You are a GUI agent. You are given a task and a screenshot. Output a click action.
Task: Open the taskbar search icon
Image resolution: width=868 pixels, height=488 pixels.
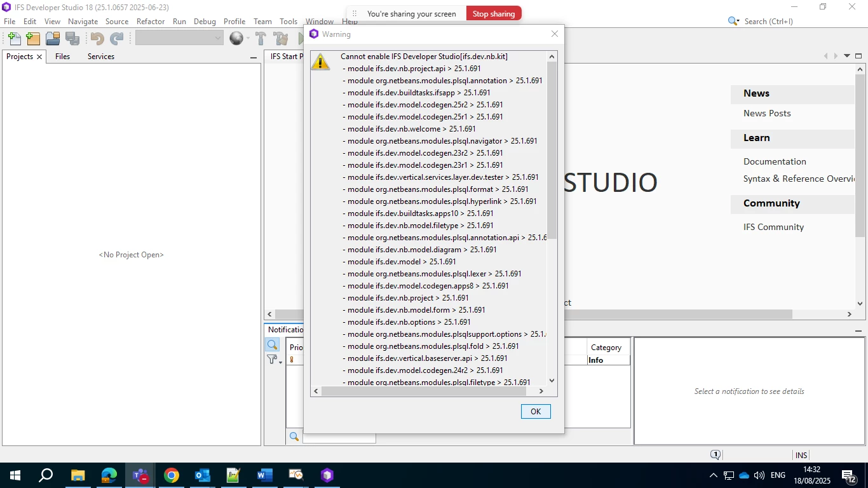click(46, 475)
